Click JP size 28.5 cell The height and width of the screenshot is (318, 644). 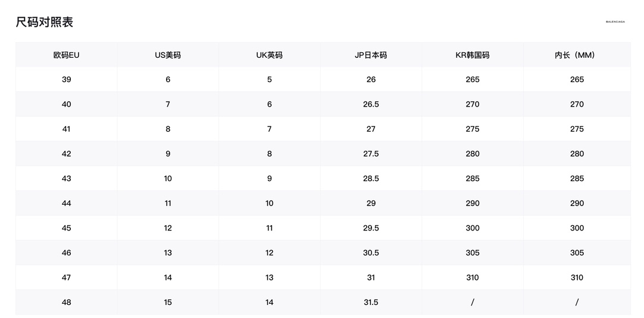(371, 179)
